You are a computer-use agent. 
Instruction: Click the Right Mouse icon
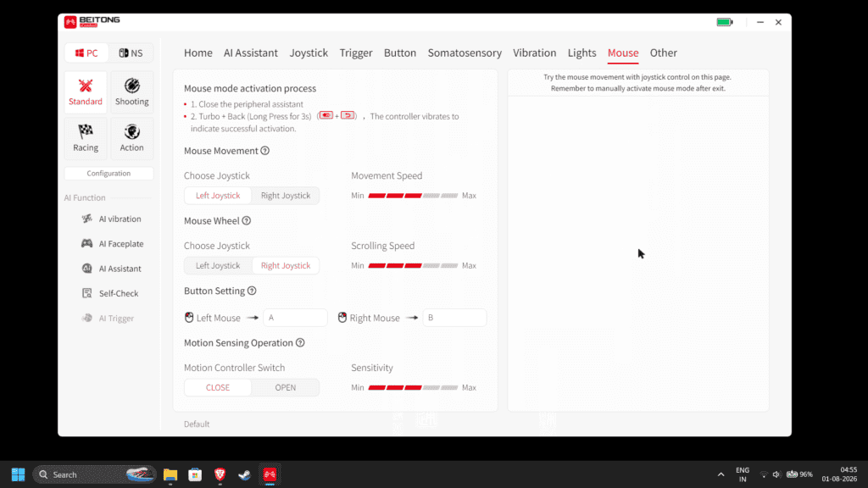click(342, 318)
